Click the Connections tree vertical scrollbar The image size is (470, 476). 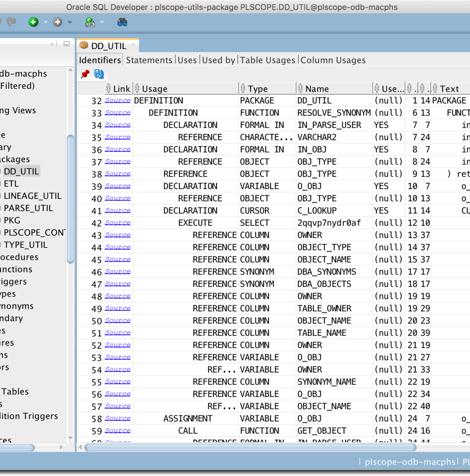click(70, 199)
